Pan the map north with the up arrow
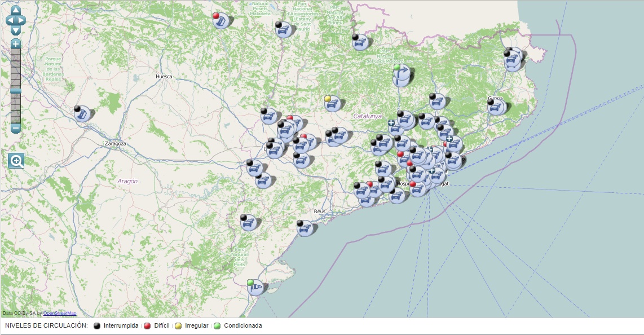Image resolution: width=644 pixels, height=335 pixels. 15,10
